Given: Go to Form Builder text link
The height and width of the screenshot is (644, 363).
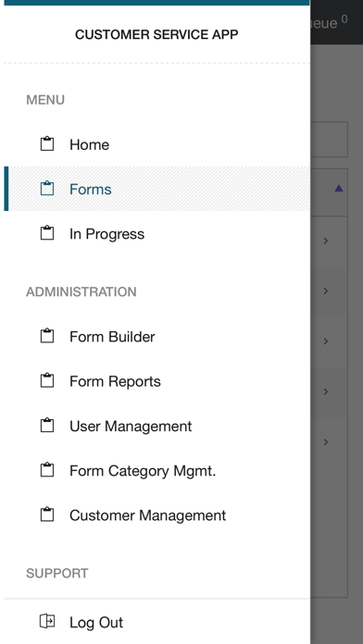Looking at the screenshot, I should coord(112,337).
